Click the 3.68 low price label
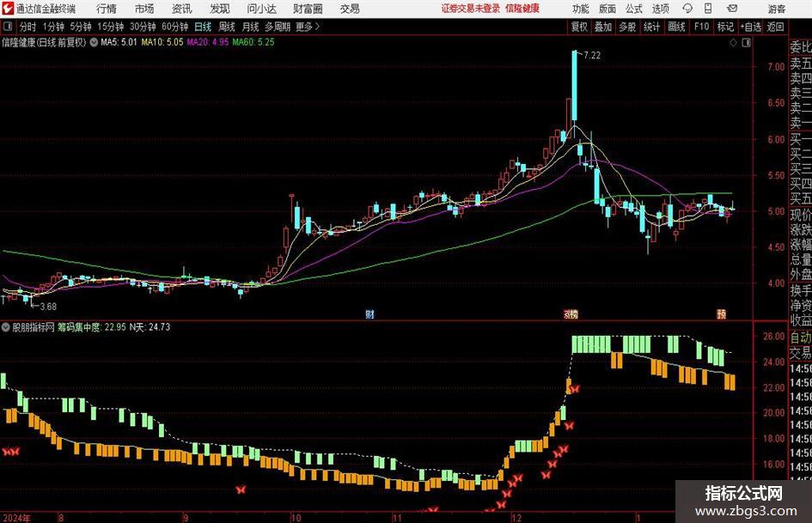Image resolution: width=812 pixels, height=523 pixels. 48,307
